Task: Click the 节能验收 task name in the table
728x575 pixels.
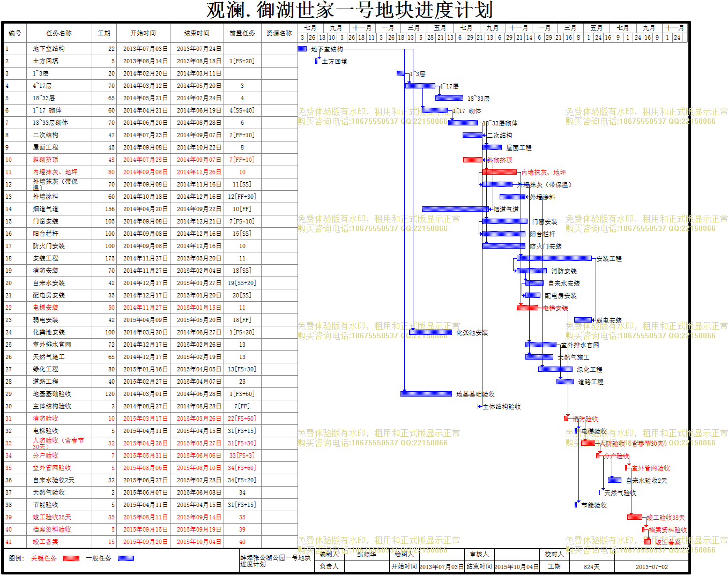Action: click(x=46, y=505)
